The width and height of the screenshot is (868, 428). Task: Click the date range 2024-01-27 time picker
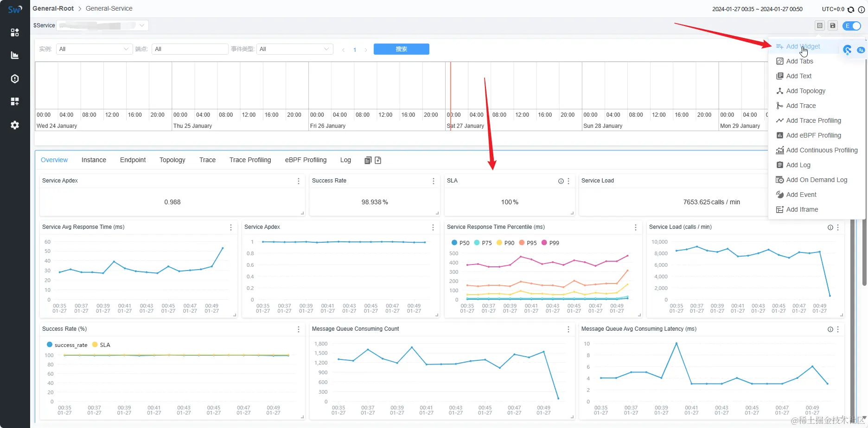coord(757,9)
